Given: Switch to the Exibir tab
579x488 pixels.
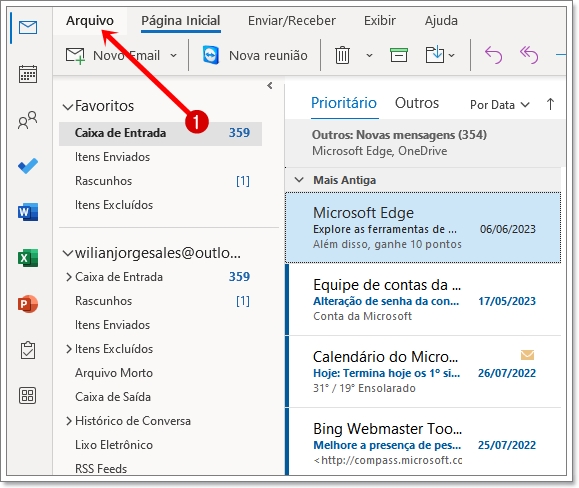Looking at the screenshot, I should pos(380,21).
